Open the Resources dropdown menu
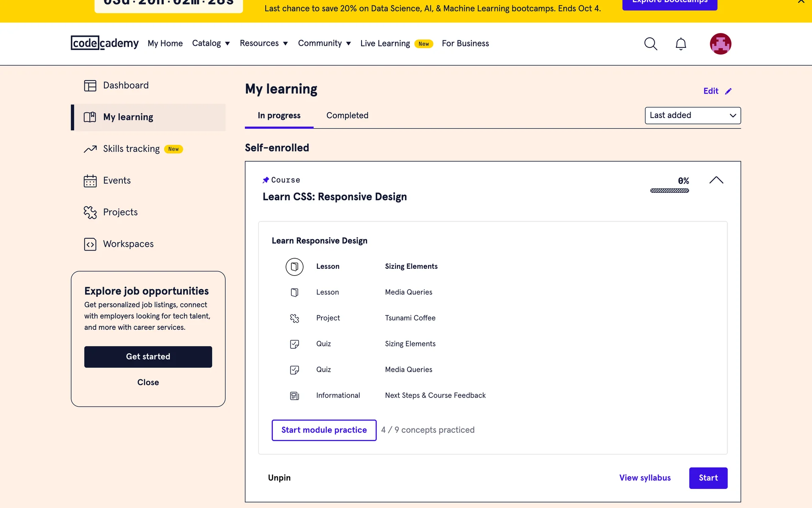812x508 pixels. 263,44
